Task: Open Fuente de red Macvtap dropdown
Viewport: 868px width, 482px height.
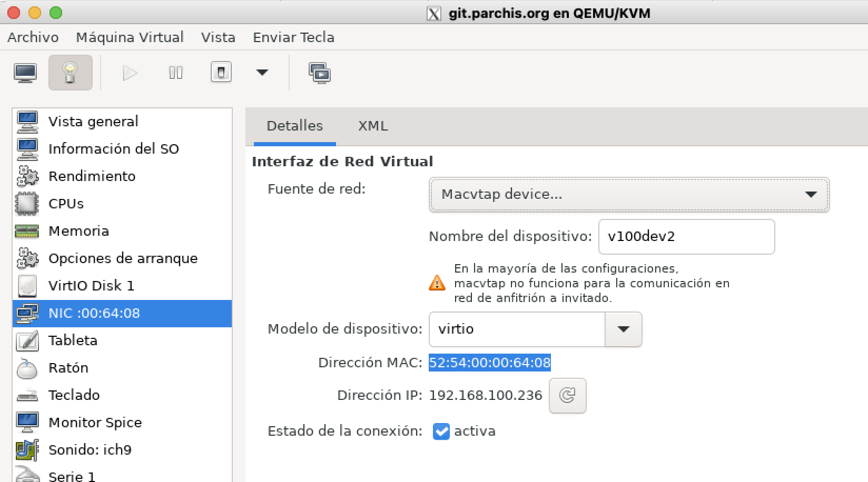Action: (x=629, y=195)
